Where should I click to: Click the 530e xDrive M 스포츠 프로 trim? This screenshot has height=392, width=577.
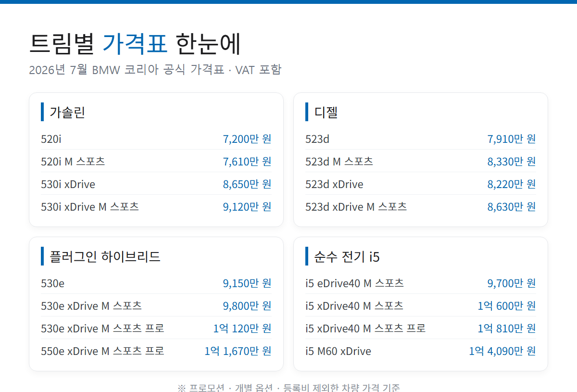(x=103, y=329)
